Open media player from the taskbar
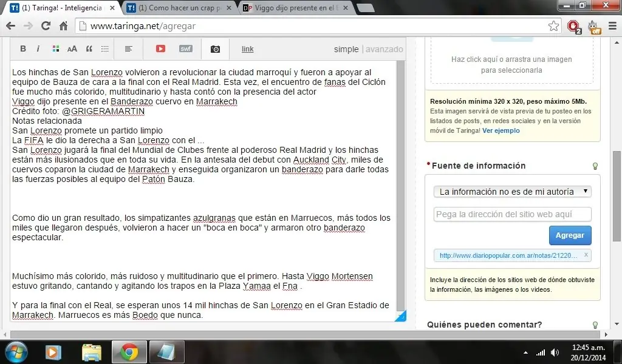The width and height of the screenshot is (622, 364). coord(53,352)
